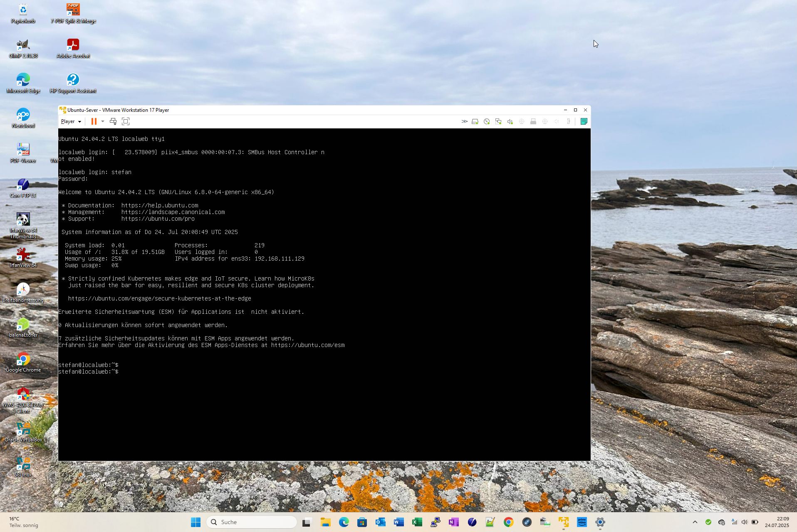797x532 pixels.
Task: Pause the virtual machine
Action: click(94, 121)
